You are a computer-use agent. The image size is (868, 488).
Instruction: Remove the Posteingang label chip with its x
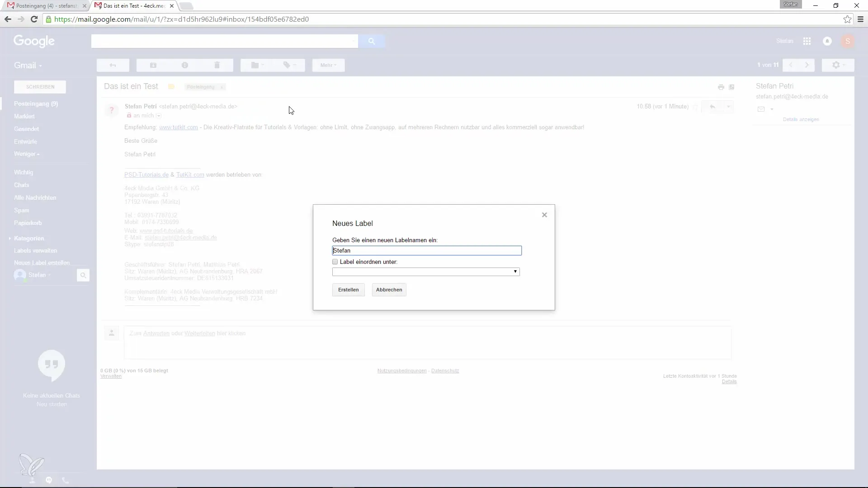[x=222, y=87]
